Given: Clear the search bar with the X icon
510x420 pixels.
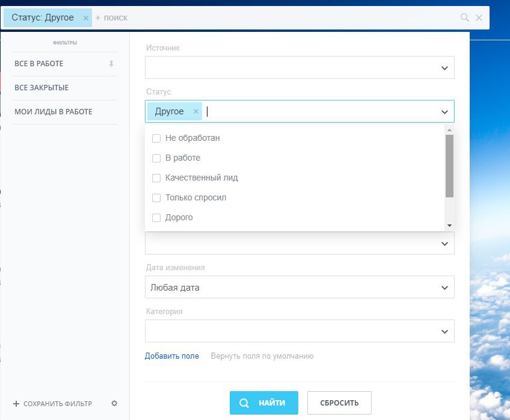Looking at the screenshot, I should coord(479,18).
